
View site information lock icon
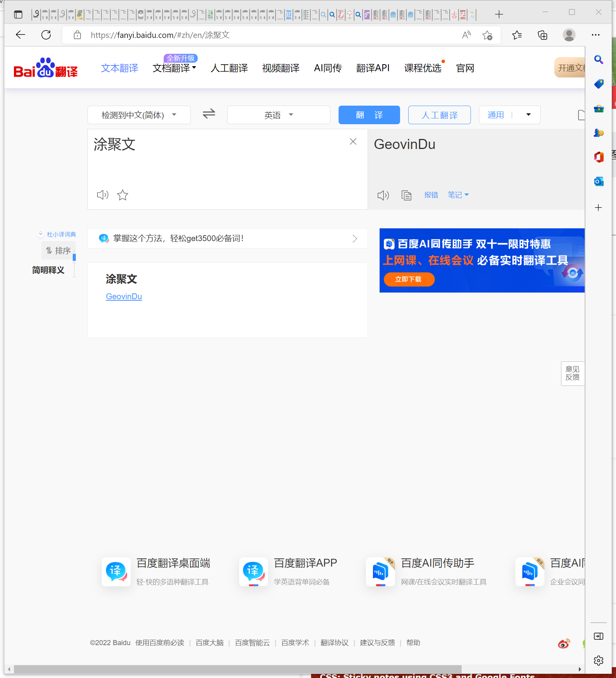click(77, 35)
